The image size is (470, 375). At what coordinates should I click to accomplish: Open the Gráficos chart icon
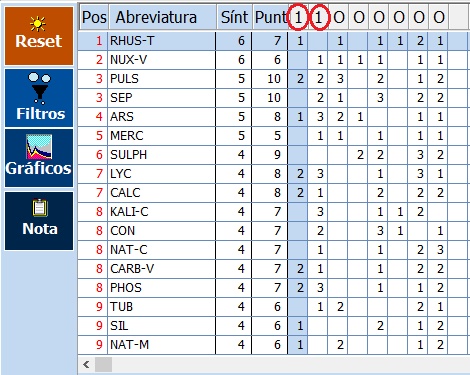[39, 158]
